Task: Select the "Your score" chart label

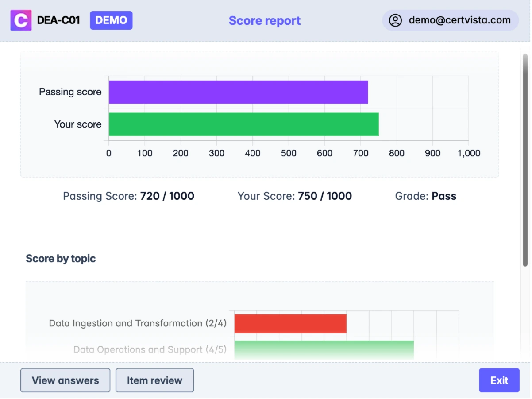Action: pos(78,124)
